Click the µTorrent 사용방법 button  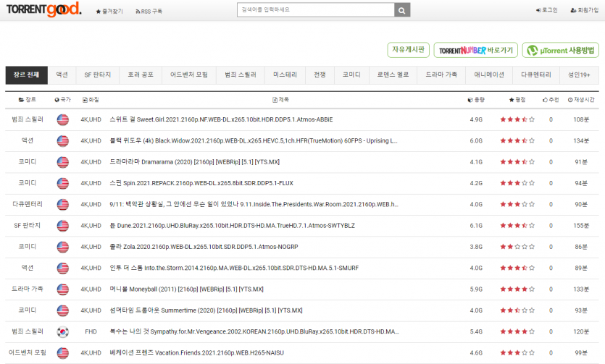pyautogui.click(x=560, y=50)
